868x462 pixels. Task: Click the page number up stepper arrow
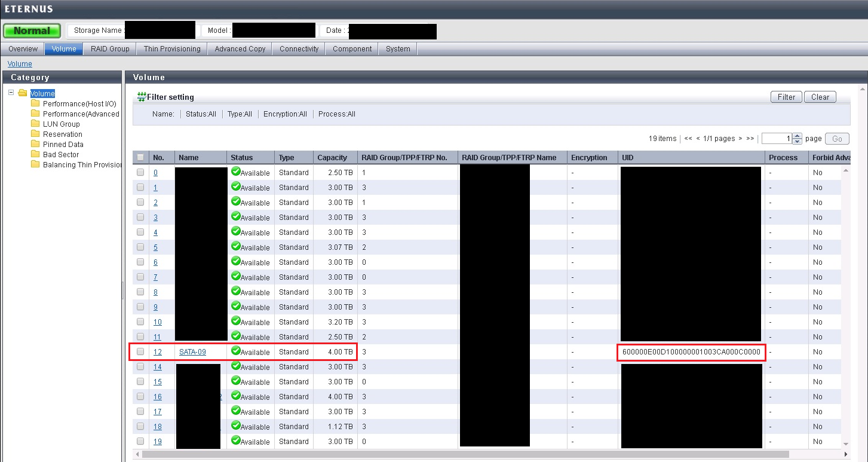click(x=797, y=136)
